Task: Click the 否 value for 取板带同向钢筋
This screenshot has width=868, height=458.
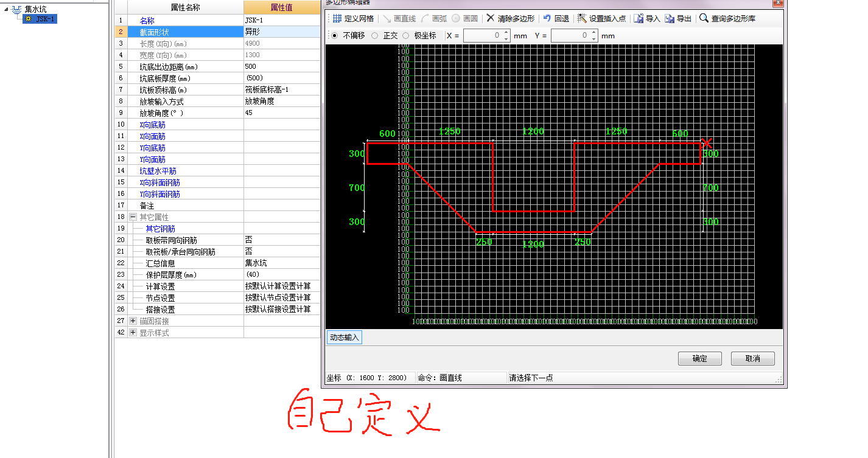Action: 282,240
